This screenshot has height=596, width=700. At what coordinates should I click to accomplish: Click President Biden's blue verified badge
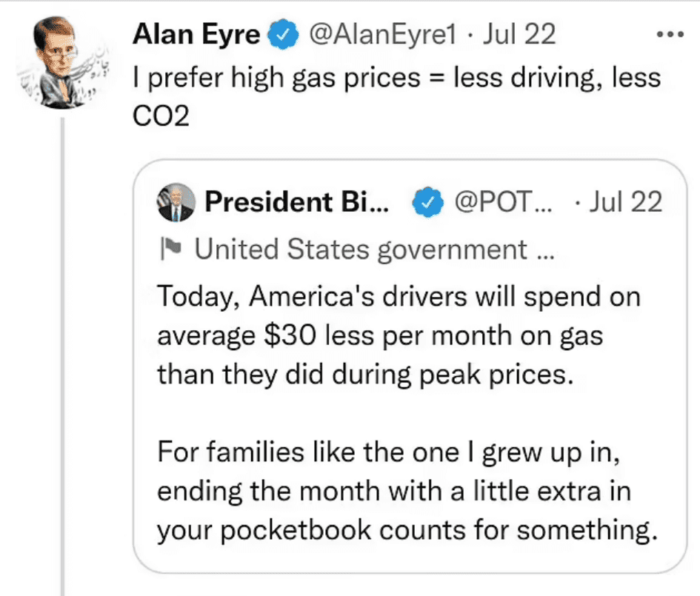coord(428,201)
